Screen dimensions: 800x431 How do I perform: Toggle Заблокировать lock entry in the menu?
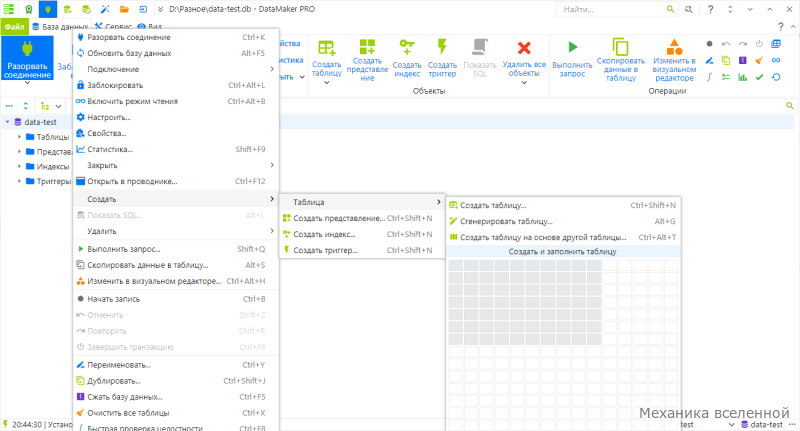[177, 85]
